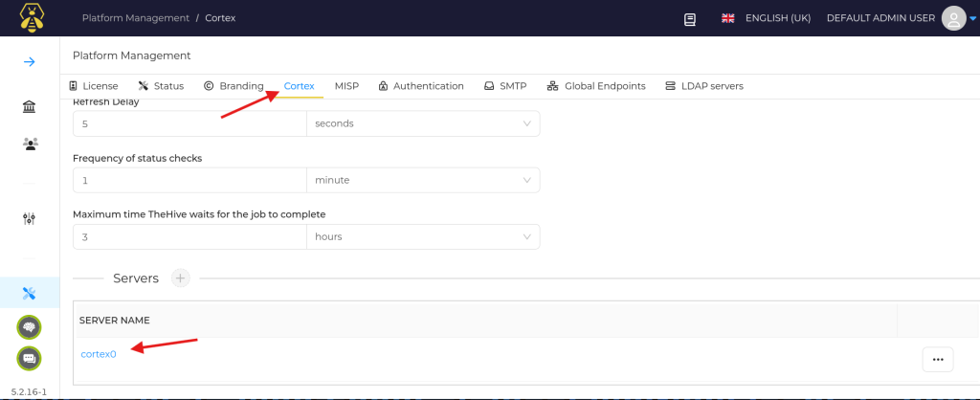Change language from English (UK)

[x=767, y=18]
